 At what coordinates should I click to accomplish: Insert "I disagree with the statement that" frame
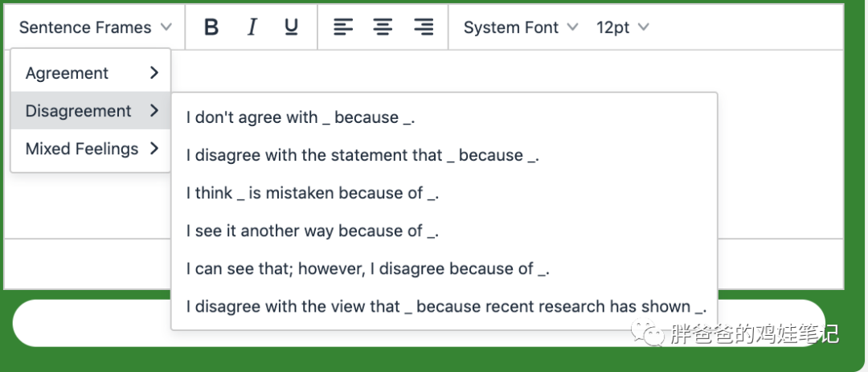tap(362, 155)
